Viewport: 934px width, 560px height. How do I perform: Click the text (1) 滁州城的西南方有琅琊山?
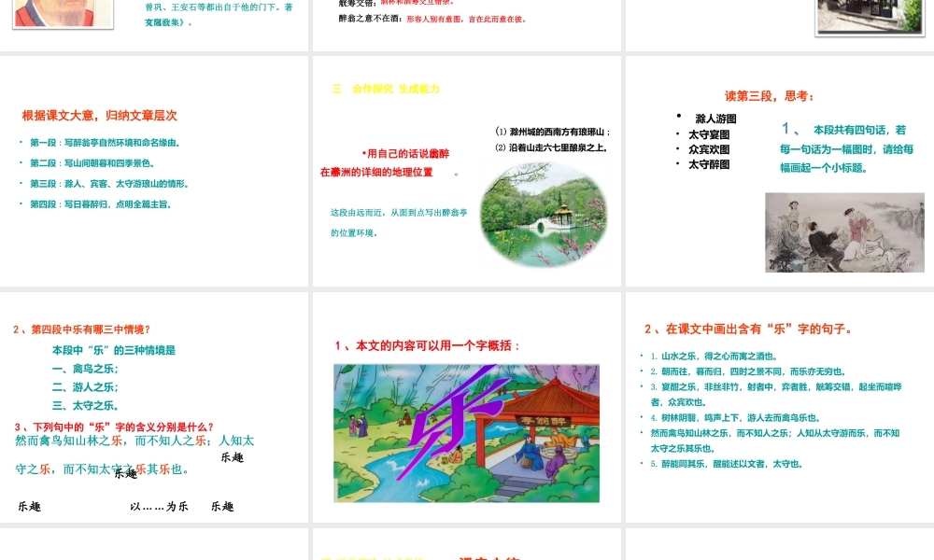click(553, 132)
